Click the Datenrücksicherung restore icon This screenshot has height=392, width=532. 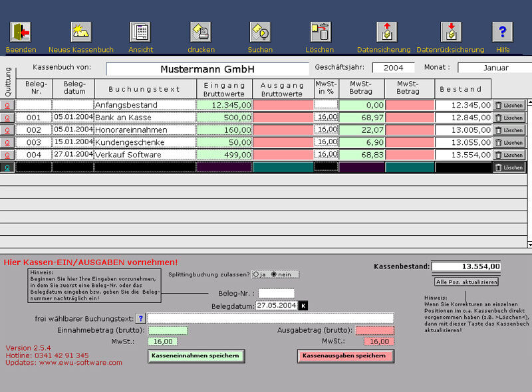click(x=452, y=32)
